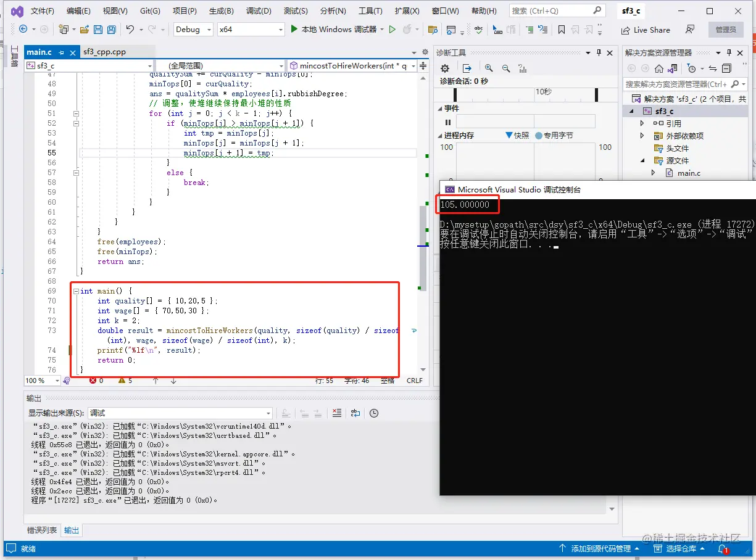Click the error count indicator showing 0
This screenshot has height=560, width=756.
click(96, 381)
